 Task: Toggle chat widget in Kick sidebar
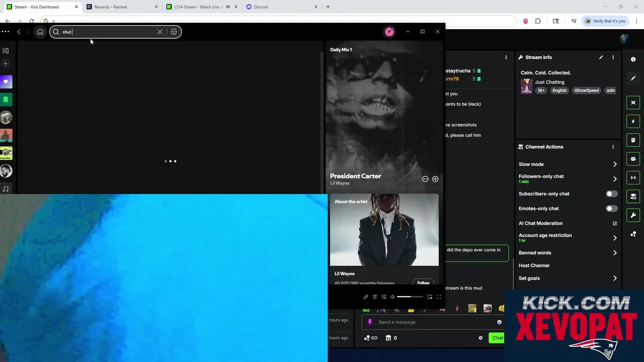[633, 159]
